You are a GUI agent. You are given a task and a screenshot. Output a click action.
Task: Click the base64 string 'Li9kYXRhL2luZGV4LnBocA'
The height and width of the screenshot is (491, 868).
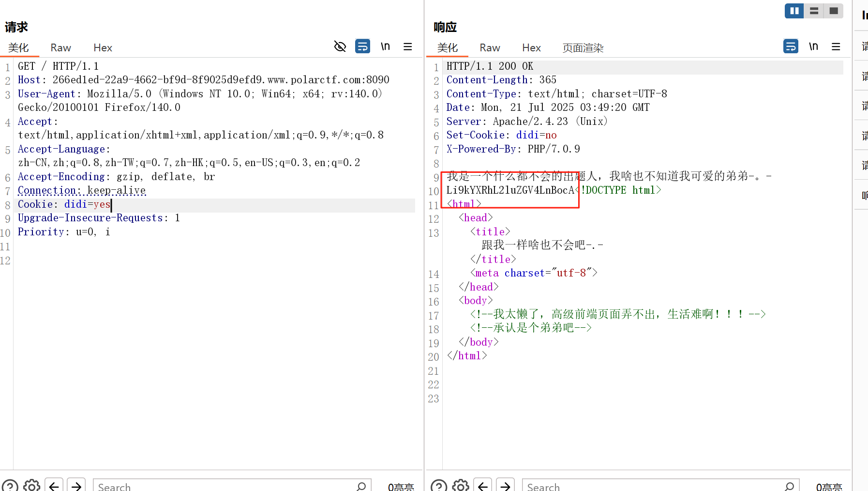(510, 190)
